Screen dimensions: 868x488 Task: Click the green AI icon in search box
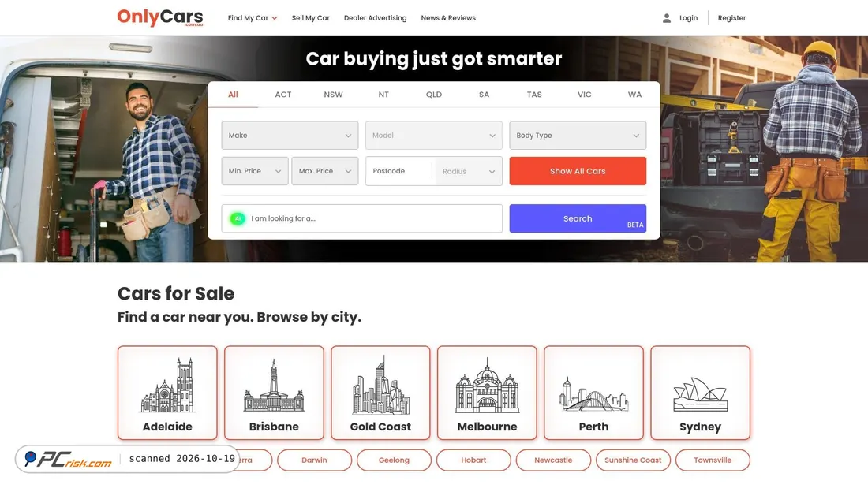click(x=238, y=218)
